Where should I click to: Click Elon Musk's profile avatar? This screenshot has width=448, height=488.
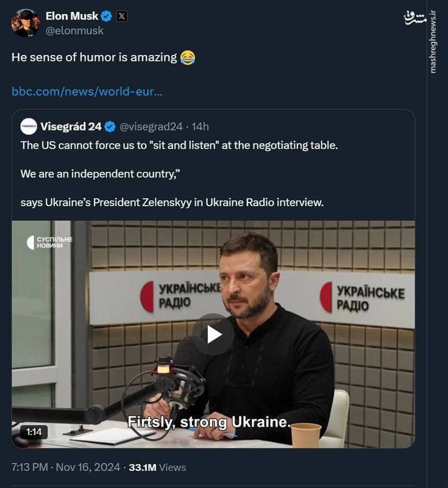(x=26, y=23)
